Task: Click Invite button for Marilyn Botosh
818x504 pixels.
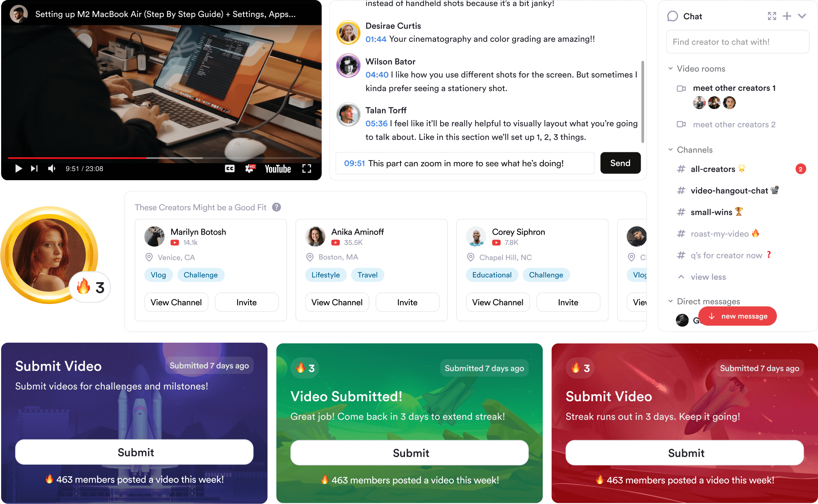Action: (x=247, y=303)
